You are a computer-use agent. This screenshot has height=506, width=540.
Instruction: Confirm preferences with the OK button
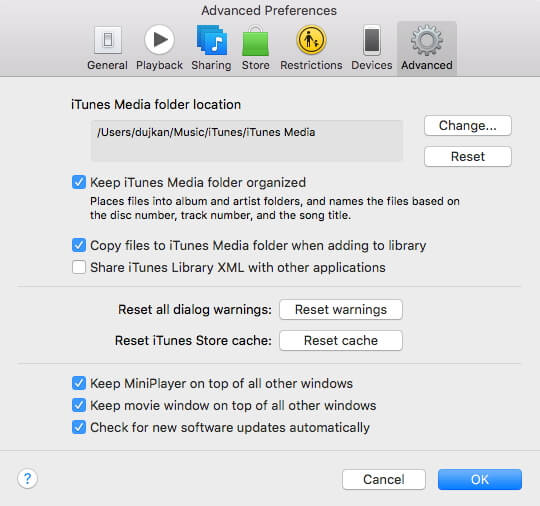point(480,479)
